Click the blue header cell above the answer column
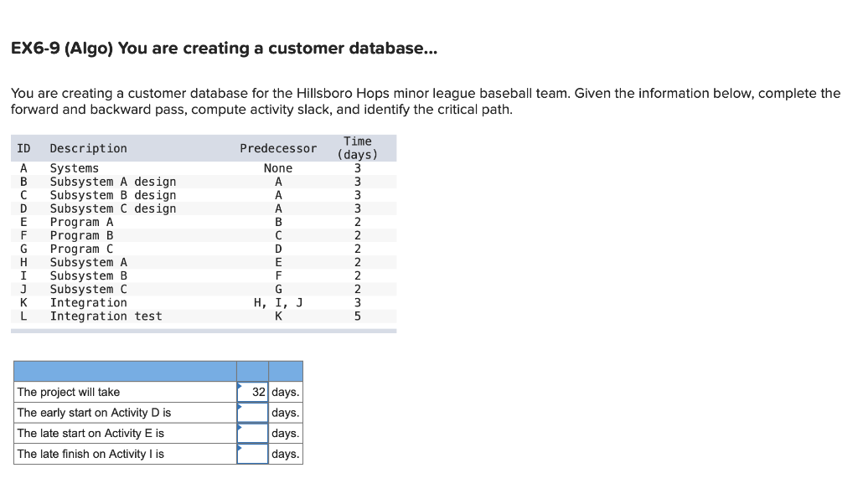This screenshot has width=858, height=504. point(251,370)
